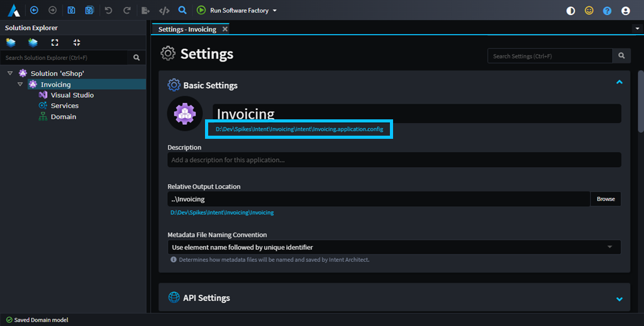
Task: Close the Settings - Invoicing tab
Action: click(x=225, y=29)
